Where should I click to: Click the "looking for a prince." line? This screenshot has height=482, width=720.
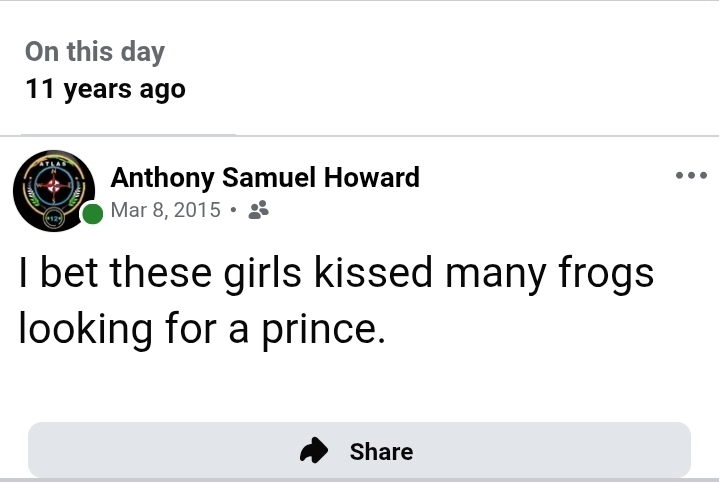(x=201, y=328)
